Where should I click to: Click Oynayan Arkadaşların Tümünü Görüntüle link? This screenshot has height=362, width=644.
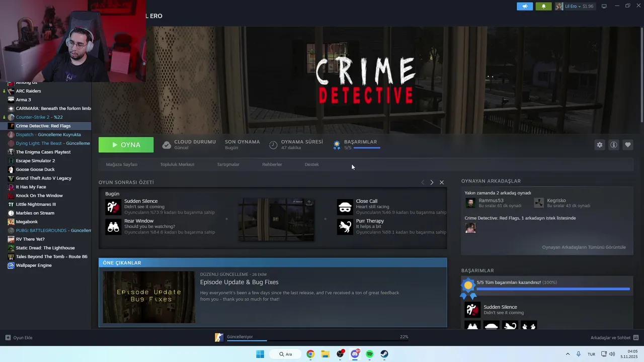point(584,247)
